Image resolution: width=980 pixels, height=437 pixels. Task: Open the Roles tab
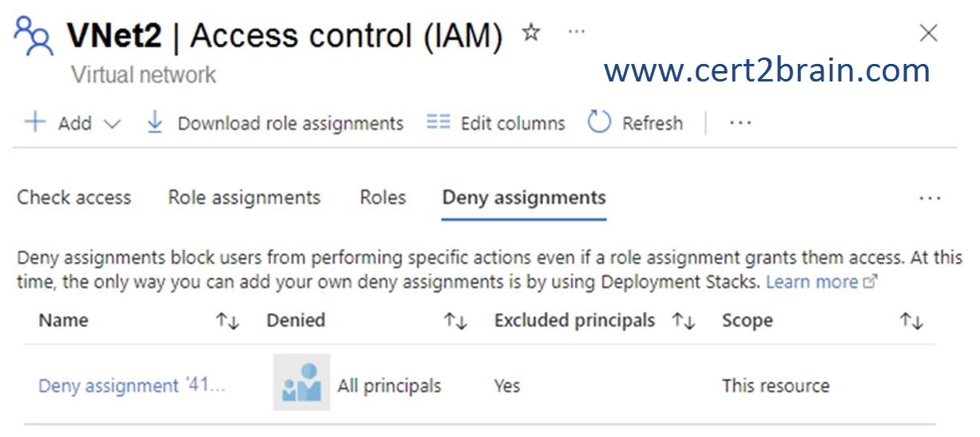click(x=383, y=197)
